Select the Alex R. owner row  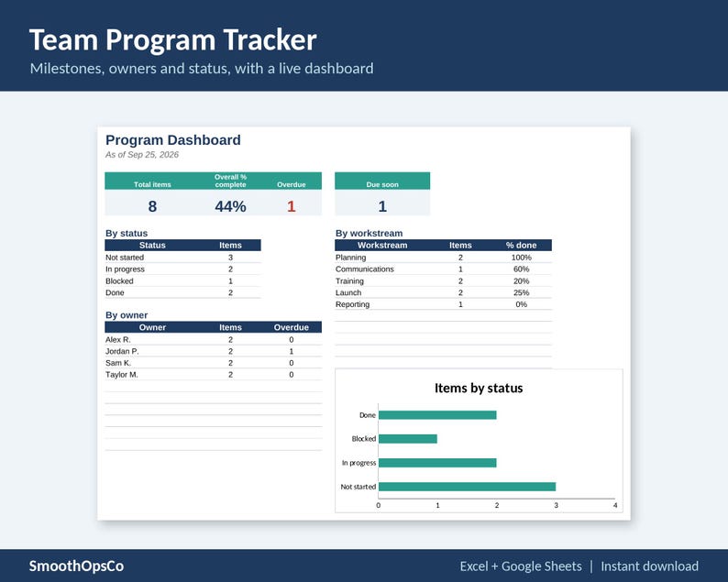(x=213, y=339)
